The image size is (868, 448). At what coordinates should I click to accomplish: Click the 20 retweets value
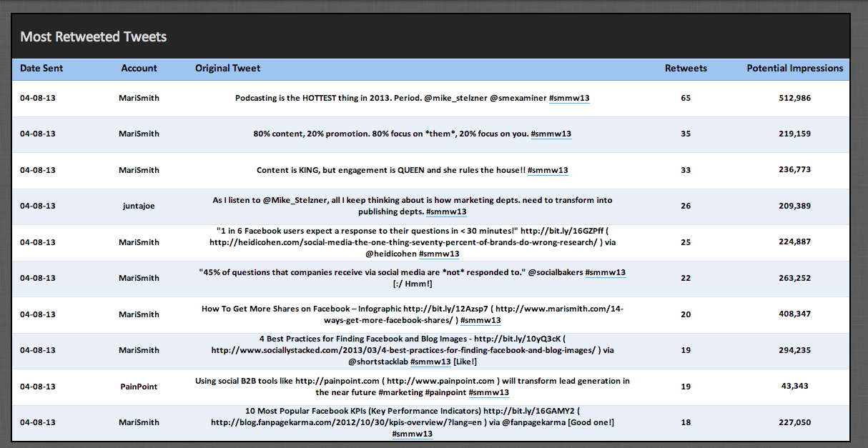tap(686, 314)
